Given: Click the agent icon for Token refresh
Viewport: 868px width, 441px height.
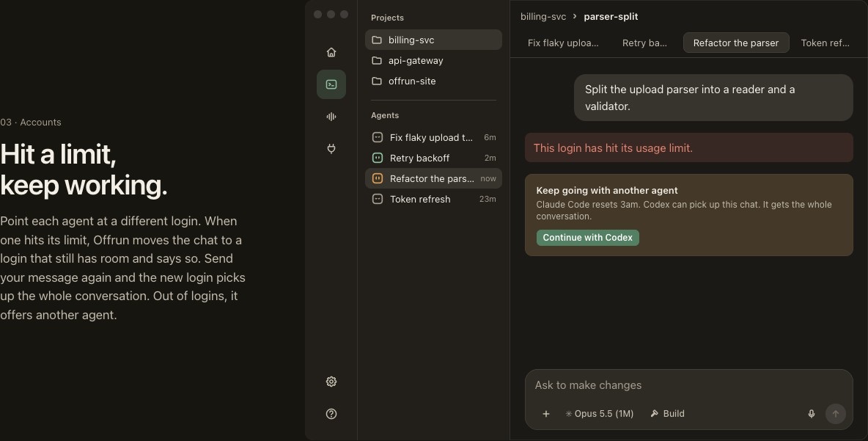Looking at the screenshot, I should point(378,199).
